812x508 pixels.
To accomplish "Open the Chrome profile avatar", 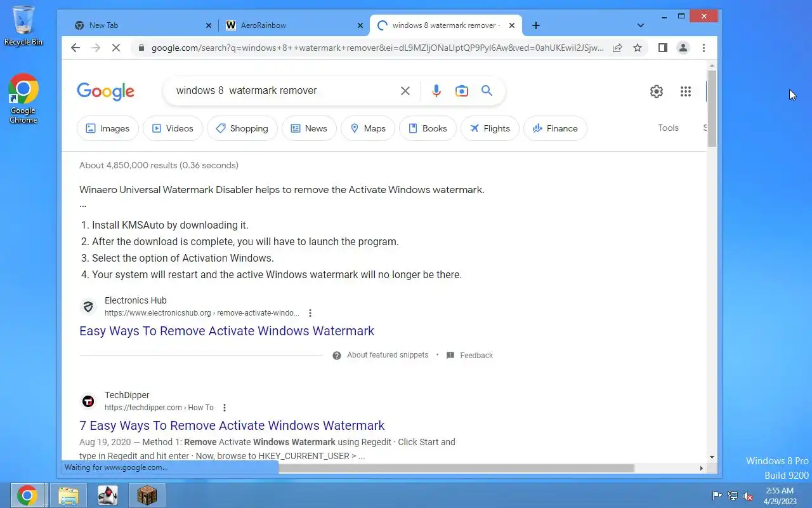I will click(x=683, y=48).
